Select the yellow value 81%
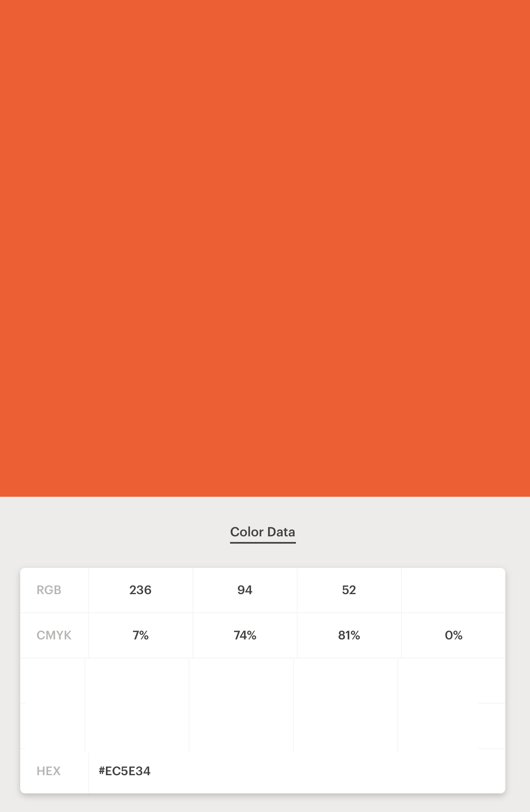 [349, 635]
